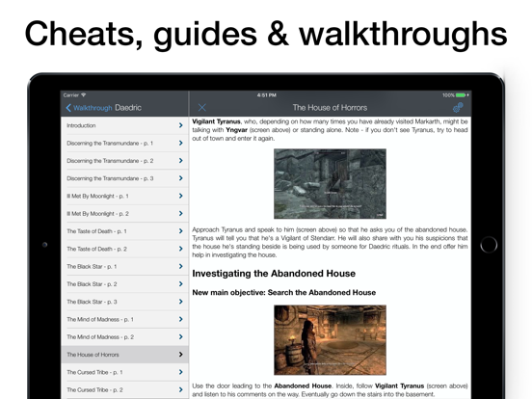Expand chevron for The Cursed Tribe p. 1
This screenshot has height=399, width=532.
click(181, 373)
